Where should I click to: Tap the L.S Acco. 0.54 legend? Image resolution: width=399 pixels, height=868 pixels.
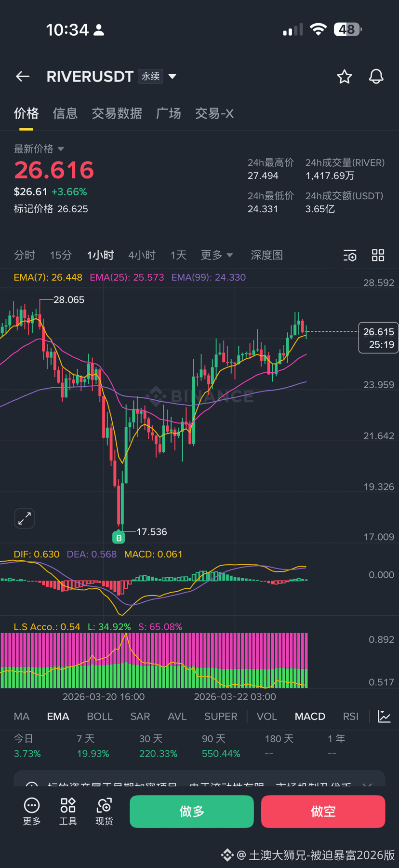(47, 627)
